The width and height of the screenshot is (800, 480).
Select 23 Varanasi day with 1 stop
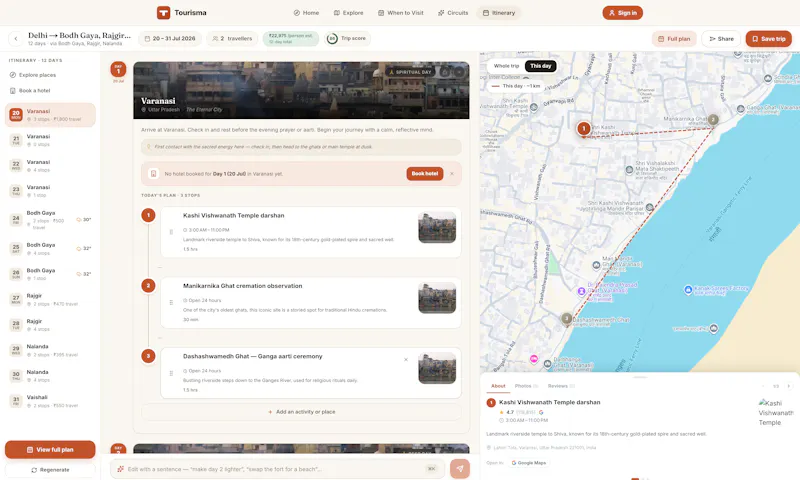(x=50, y=191)
